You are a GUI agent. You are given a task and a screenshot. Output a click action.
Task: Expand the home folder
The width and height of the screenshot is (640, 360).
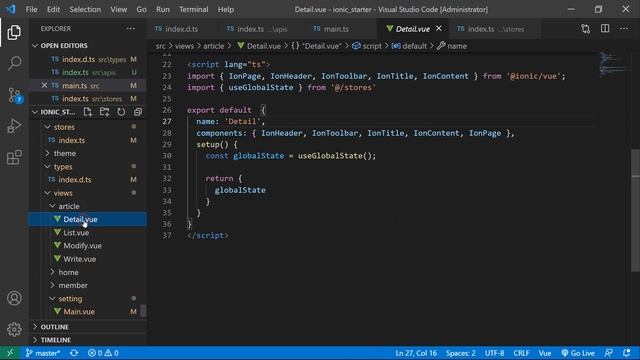point(68,272)
